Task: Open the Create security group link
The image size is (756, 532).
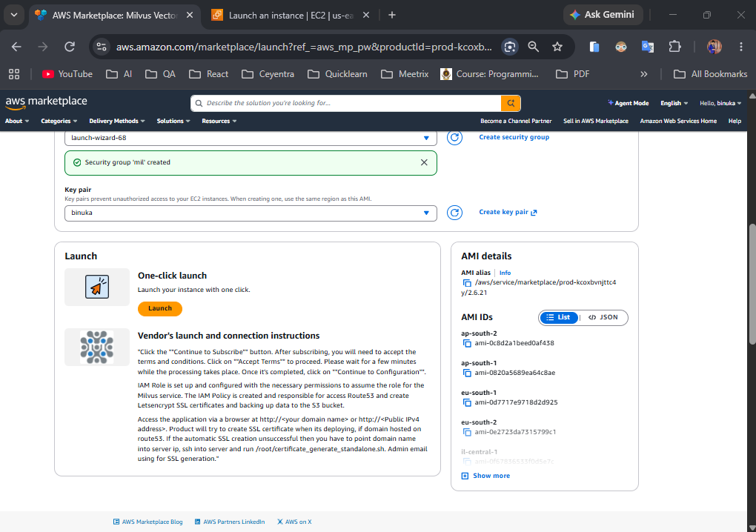Action: tap(514, 137)
